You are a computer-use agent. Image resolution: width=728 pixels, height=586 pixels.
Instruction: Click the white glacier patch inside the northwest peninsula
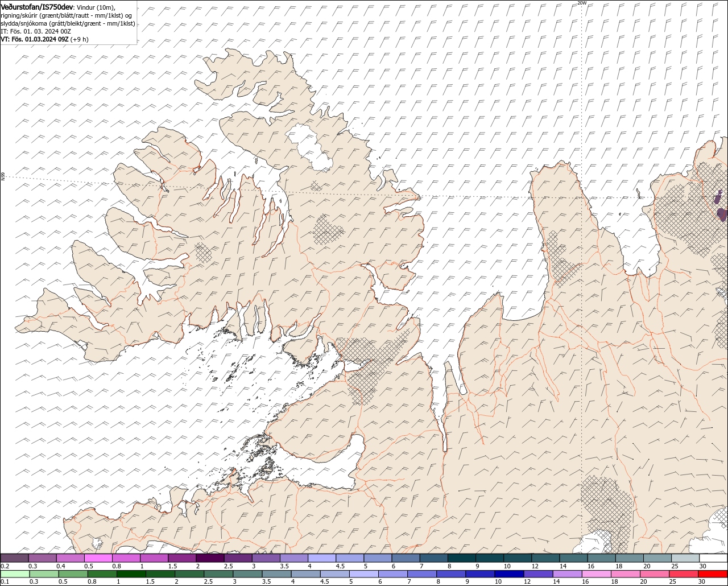pyautogui.click(x=310, y=147)
